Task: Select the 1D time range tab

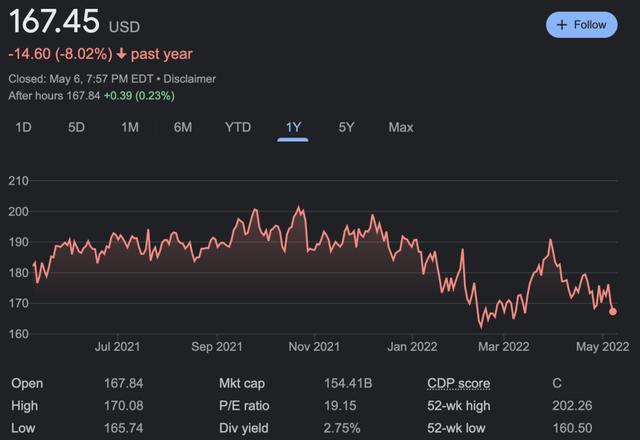Action: pos(24,127)
